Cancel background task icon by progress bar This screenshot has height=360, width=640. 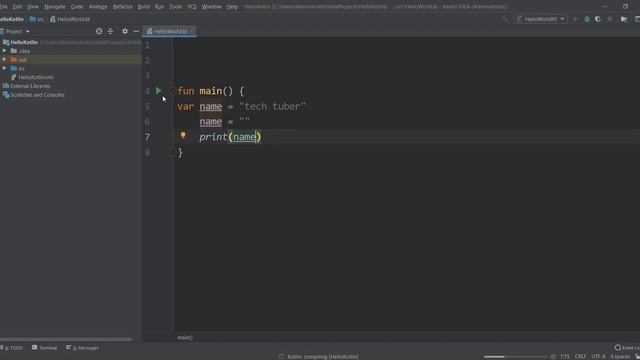pos(553,356)
